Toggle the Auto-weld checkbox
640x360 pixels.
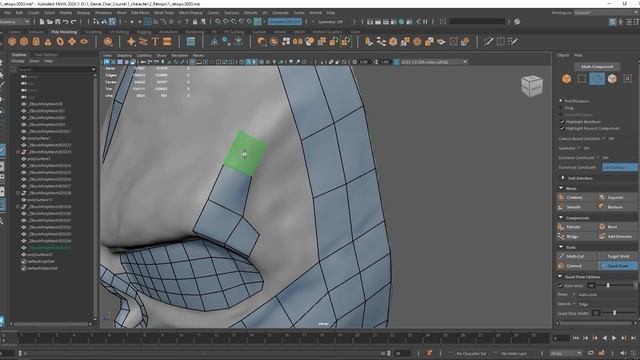pyautogui.click(x=560, y=286)
